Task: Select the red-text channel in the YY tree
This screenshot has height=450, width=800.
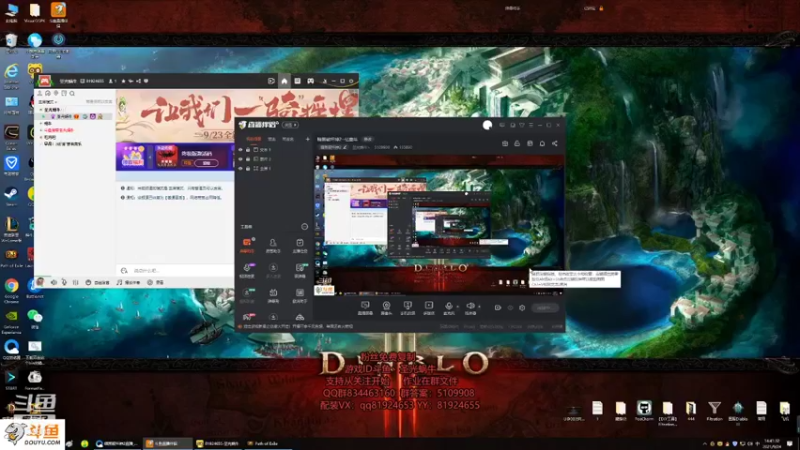Action: [x=58, y=130]
